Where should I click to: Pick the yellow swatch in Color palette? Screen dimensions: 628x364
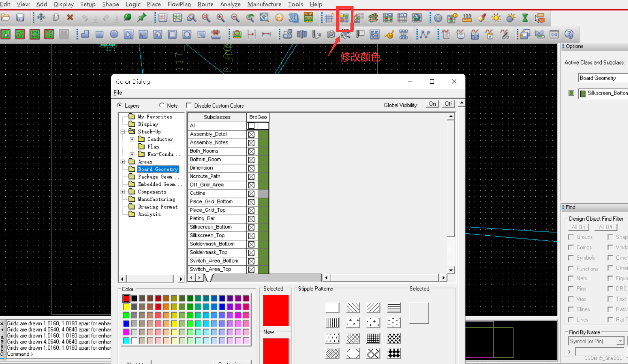point(126,307)
